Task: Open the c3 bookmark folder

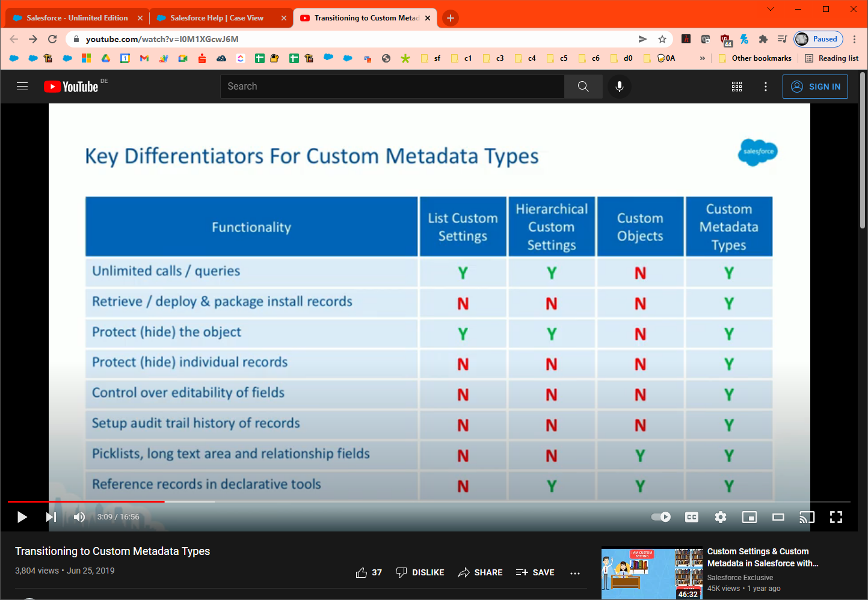Action: pyautogui.click(x=493, y=58)
